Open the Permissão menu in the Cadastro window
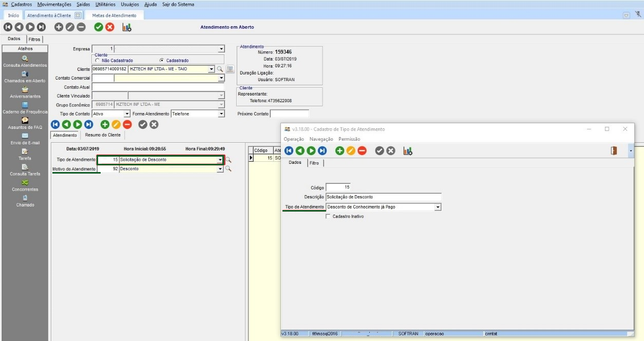 (349, 139)
